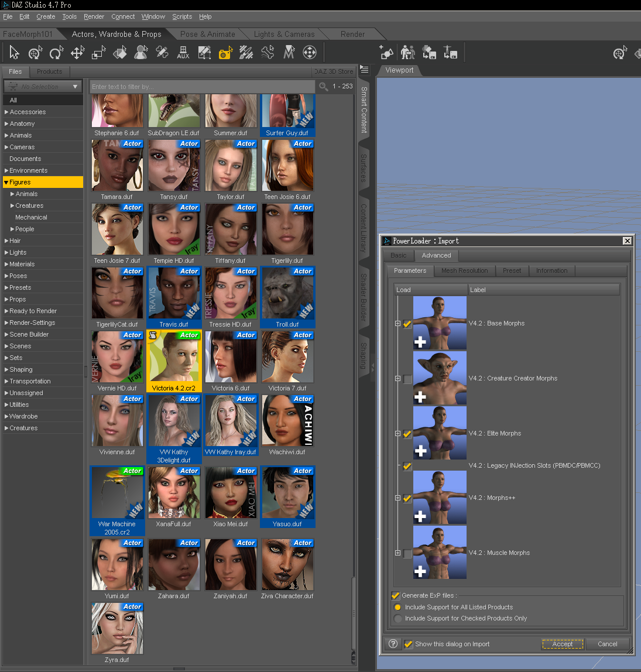Viewport: 641px width, 672px height.
Task: Click the Cancel button
Action: coord(607,644)
